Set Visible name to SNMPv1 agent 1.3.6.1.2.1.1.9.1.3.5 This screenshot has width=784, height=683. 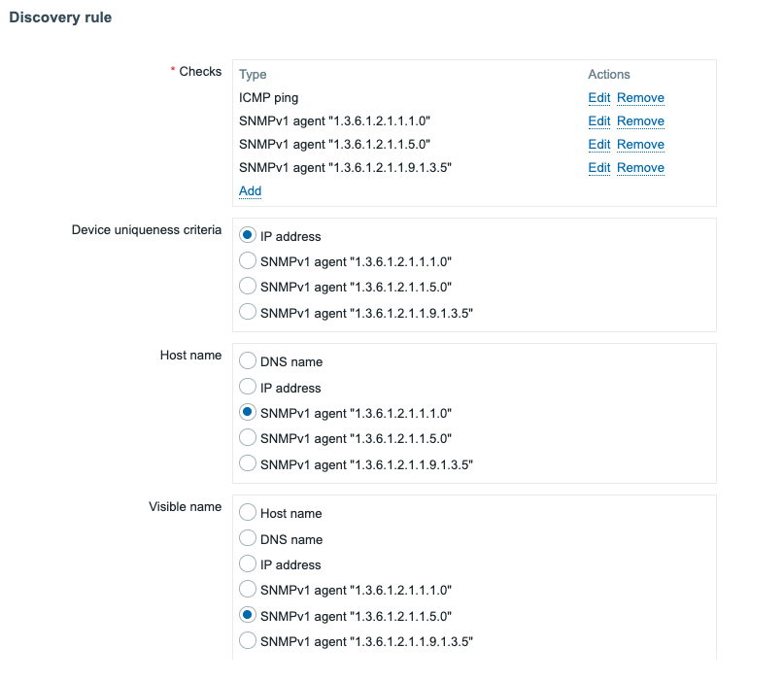[x=248, y=640]
